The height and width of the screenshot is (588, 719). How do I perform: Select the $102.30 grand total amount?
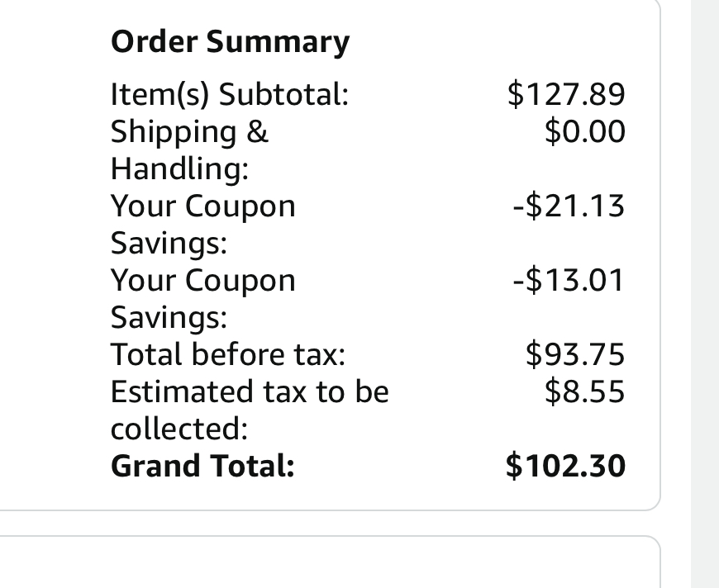point(566,466)
